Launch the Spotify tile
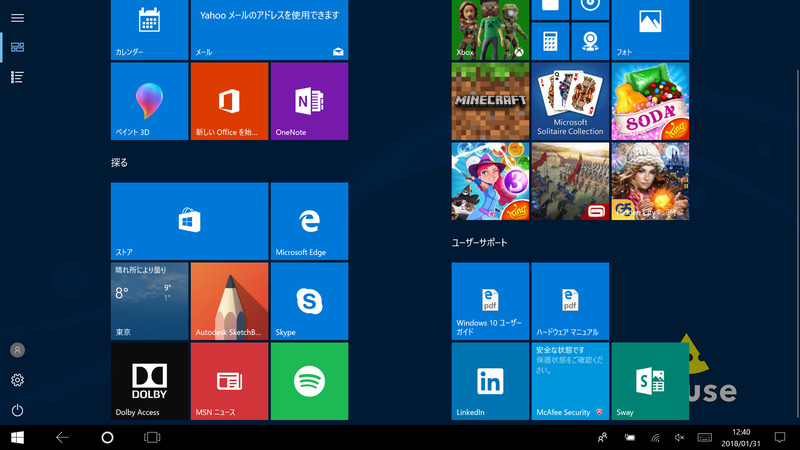The width and height of the screenshot is (800, 450). (x=310, y=381)
